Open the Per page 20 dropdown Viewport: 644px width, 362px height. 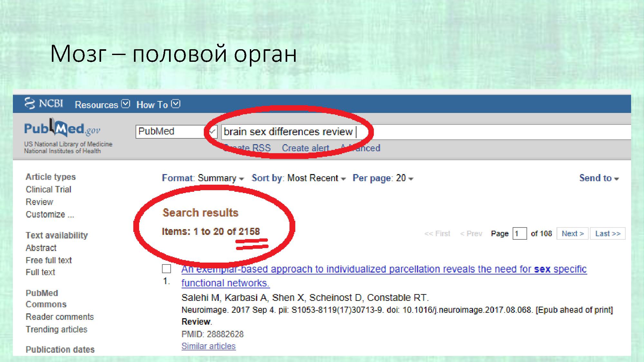[x=383, y=178]
